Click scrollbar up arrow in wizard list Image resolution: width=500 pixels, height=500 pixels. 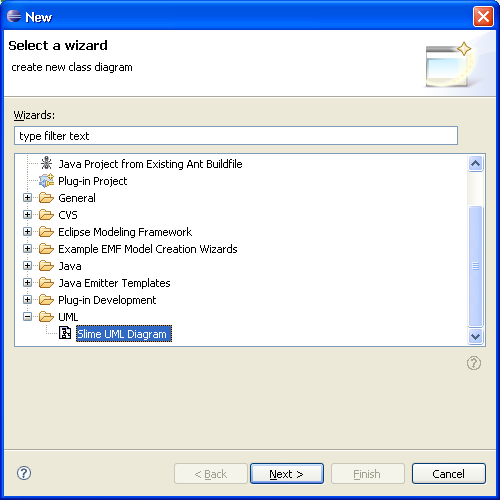(475, 163)
